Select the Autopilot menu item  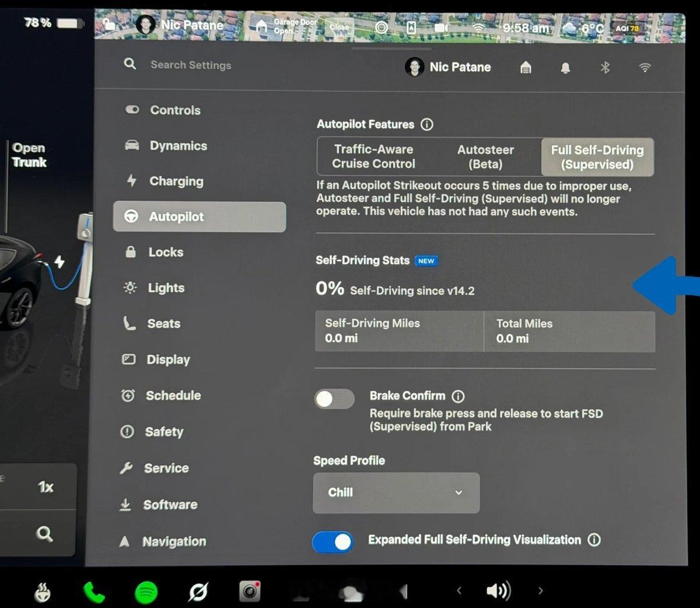[199, 216]
